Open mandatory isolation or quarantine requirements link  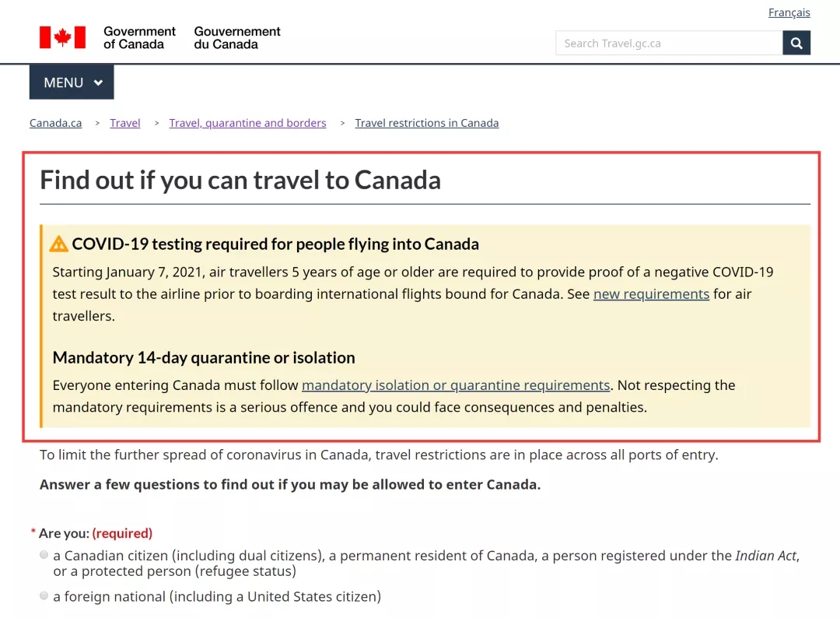tap(456, 385)
